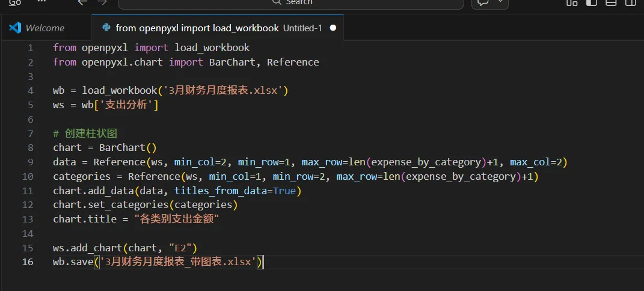Viewport: 644px width, 291px height.
Task: Click the '3月财务月度报表.xlsx' string on line 4
Action: click(x=224, y=91)
